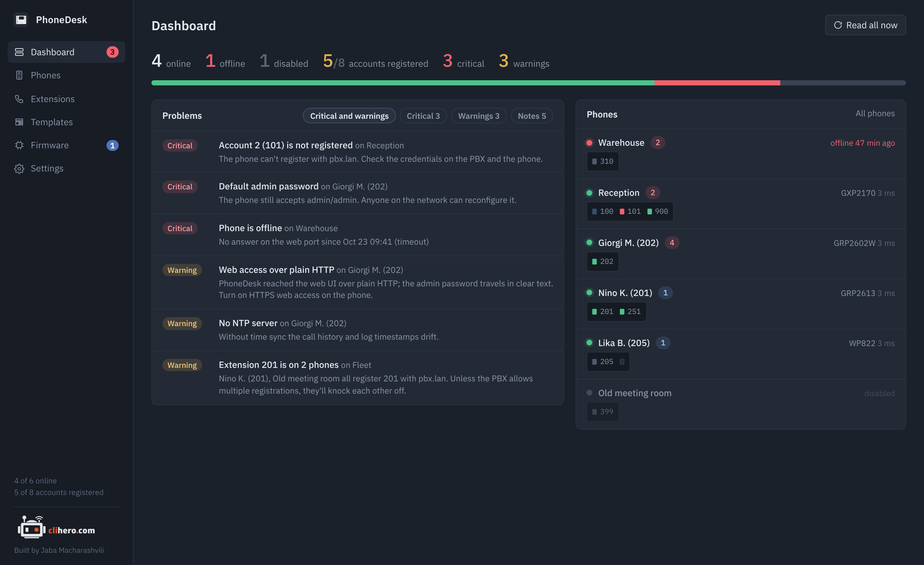Open 'Web access over plain HTTP' warning
Image resolution: width=924 pixels, height=565 pixels.
tap(357, 282)
